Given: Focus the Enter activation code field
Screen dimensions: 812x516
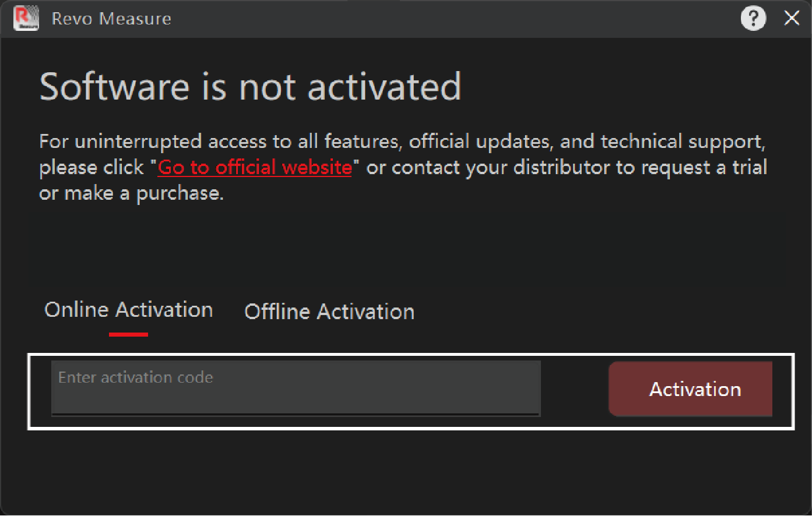Looking at the screenshot, I should click(296, 388).
